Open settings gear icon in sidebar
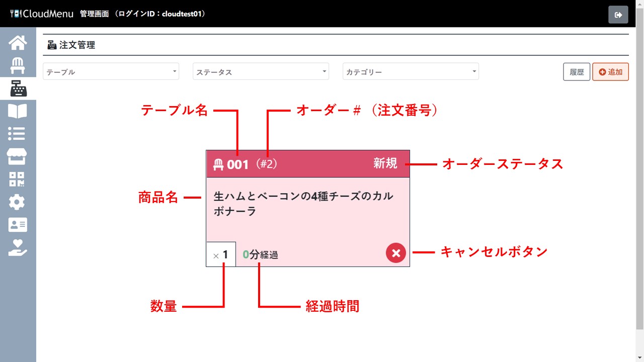Image resolution: width=644 pixels, height=362 pixels. coord(18,202)
